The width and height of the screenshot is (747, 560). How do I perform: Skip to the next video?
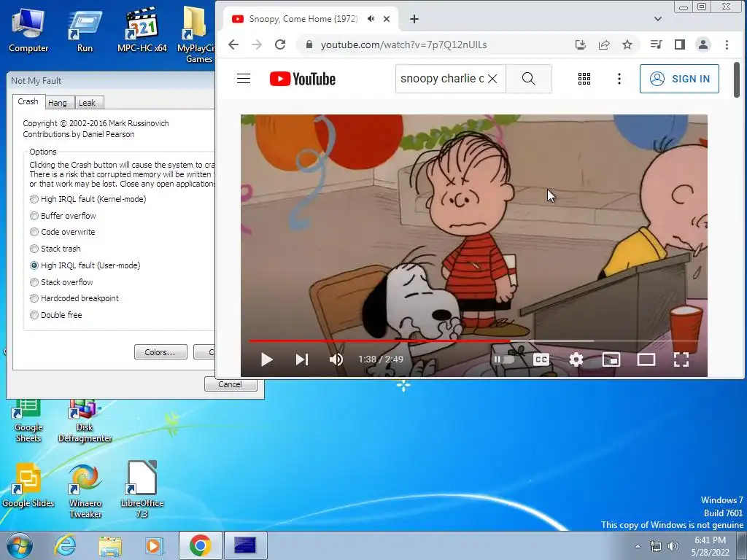(302, 359)
